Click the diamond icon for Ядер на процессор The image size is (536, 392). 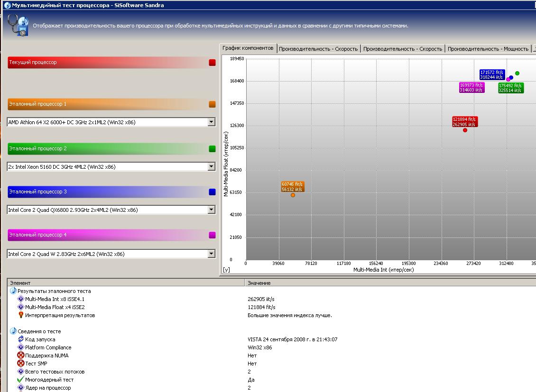(20, 388)
